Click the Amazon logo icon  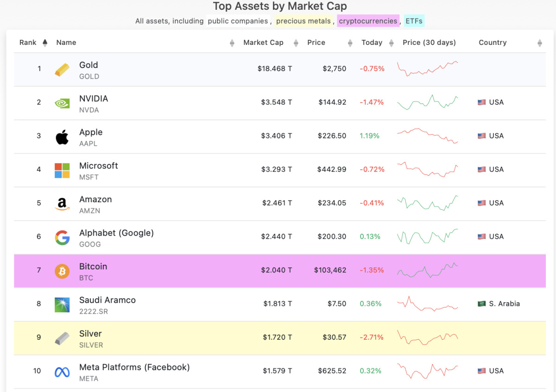click(62, 204)
